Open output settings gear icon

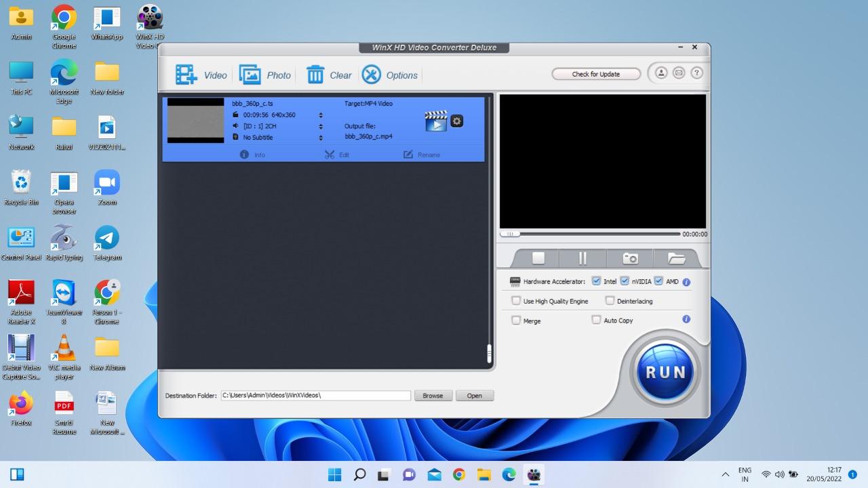tap(457, 121)
